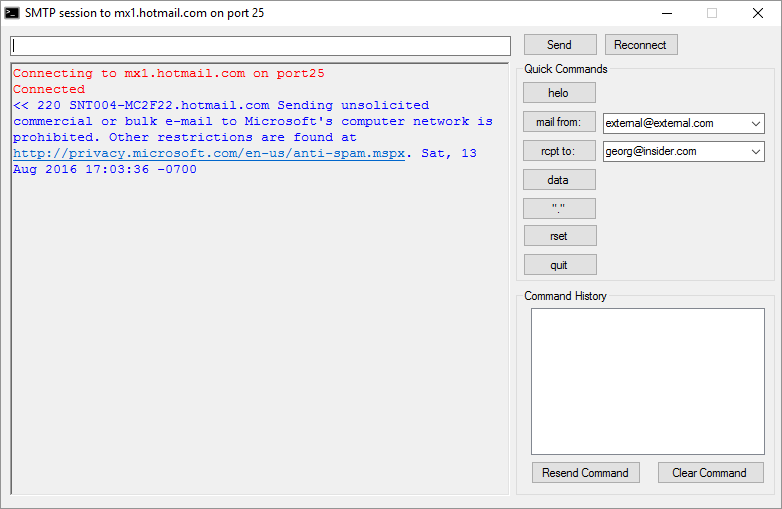Expand the mail from address dropdown arrow
The image size is (782, 509).
point(756,123)
